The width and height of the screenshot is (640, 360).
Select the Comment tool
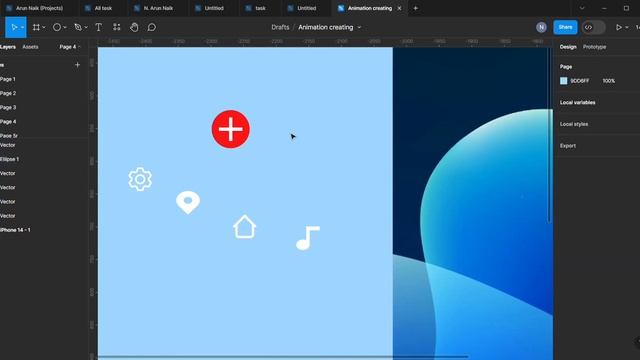tap(151, 27)
